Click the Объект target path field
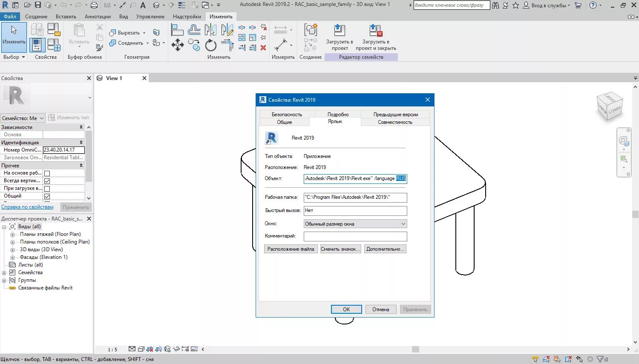 [355, 179]
